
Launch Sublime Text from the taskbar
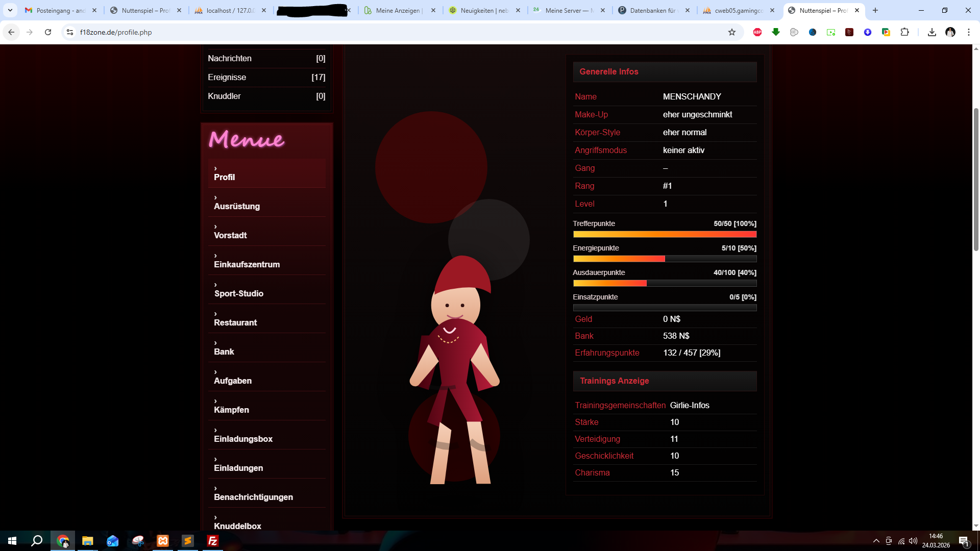(188, 541)
